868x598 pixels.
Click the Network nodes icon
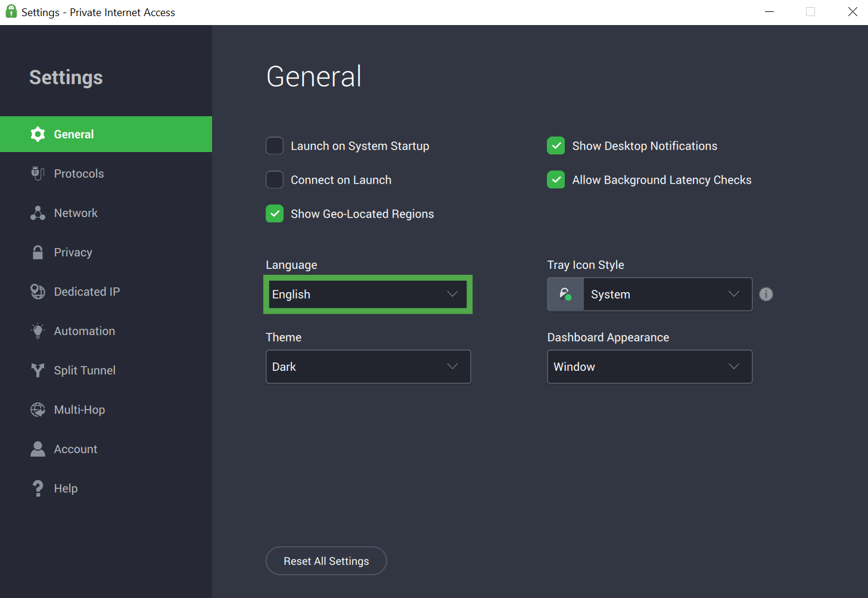pyautogui.click(x=38, y=213)
